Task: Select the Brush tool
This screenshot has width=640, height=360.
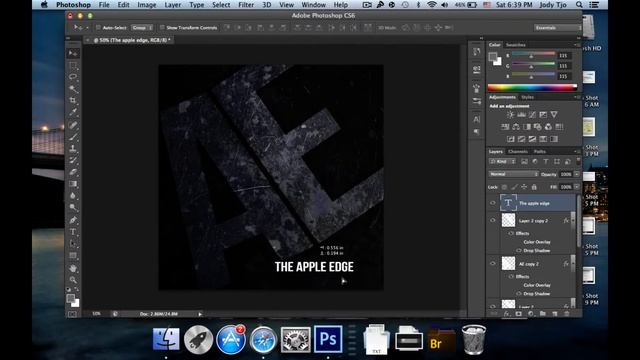Action: pyautogui.click(x=73, y=137)
